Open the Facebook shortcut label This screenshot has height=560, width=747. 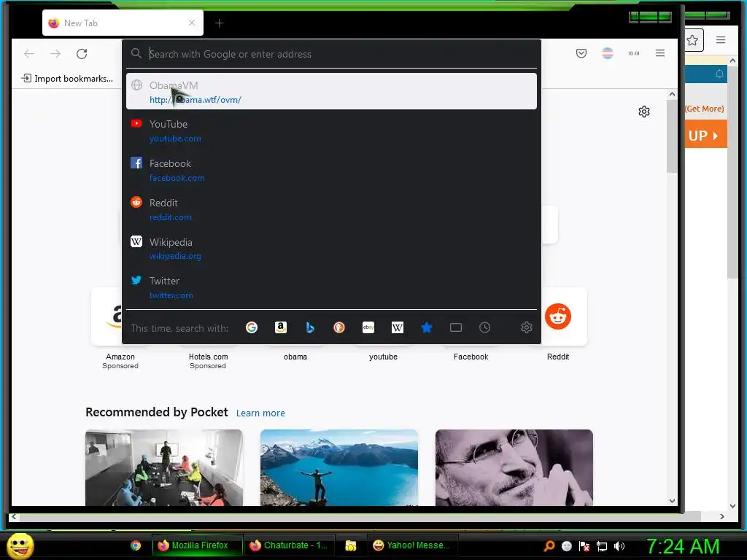tap(471, 357)
